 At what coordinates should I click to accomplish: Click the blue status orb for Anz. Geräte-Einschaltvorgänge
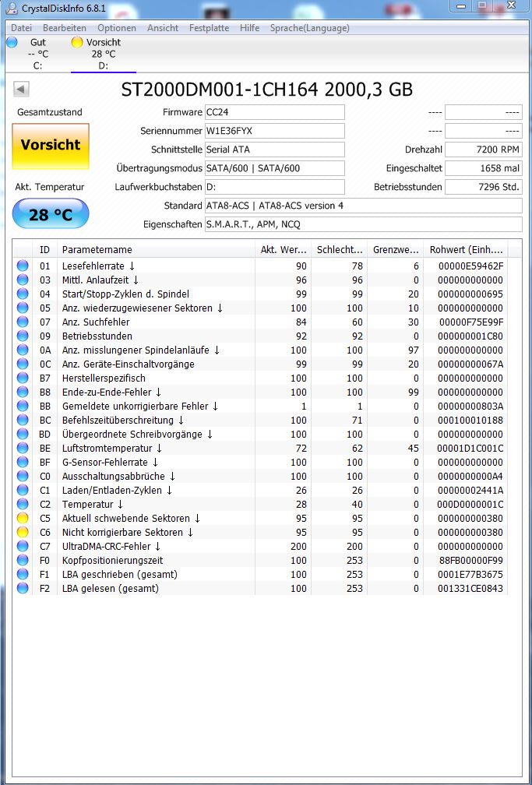[23, 364]
